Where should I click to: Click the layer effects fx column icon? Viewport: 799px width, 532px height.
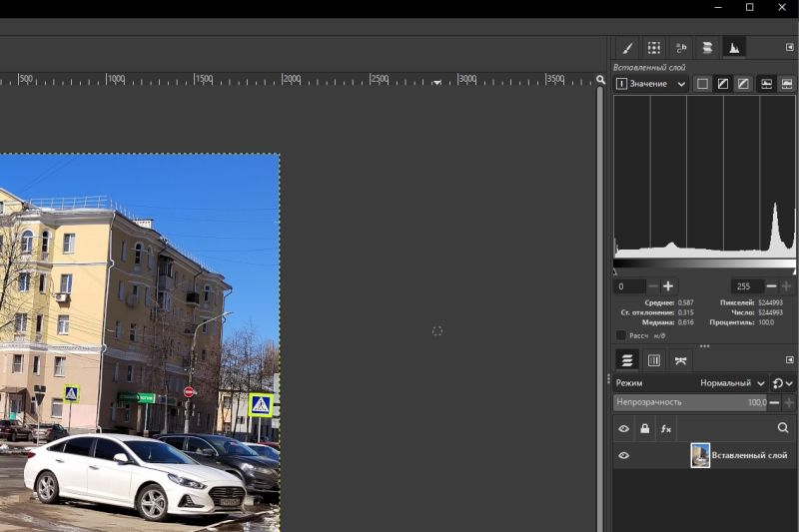pos(666,428)
